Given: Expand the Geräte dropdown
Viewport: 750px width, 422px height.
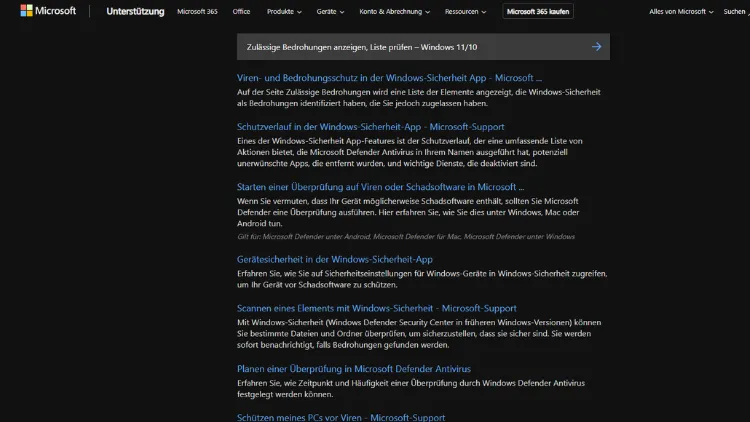Looking at the screenshot, I should tap(330, 11).
